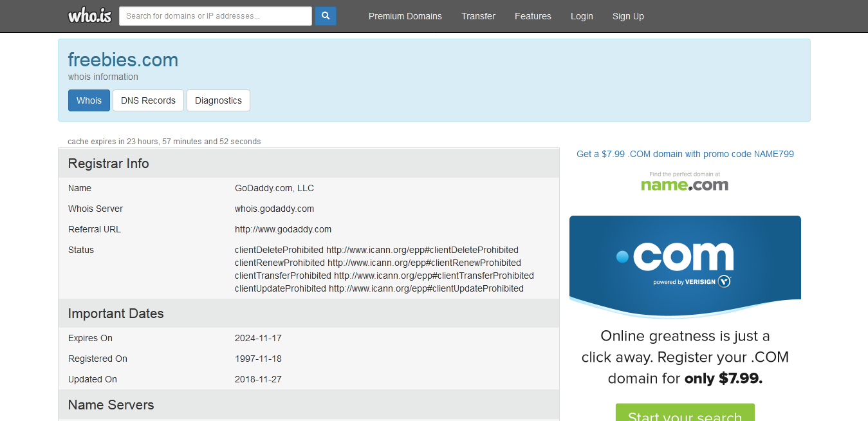Open the Transfer menu item
This screenshot has width=868, height=421.
[x=478, y=16]
